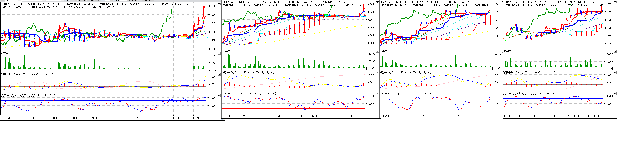The image size is (644, 163).
Task: Click the ×100 scale box on the 30-minute chart
Action: pos(496,69)
